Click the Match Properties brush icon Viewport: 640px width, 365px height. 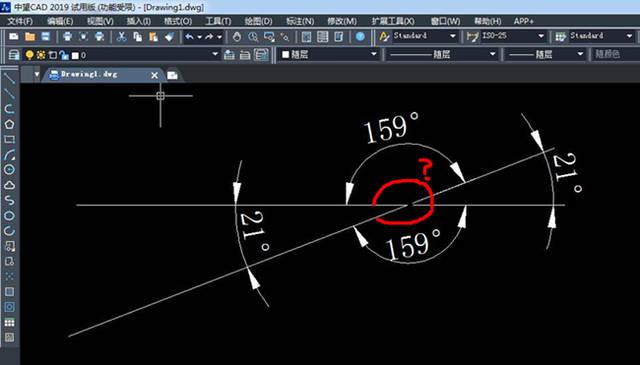click(169, 37)
